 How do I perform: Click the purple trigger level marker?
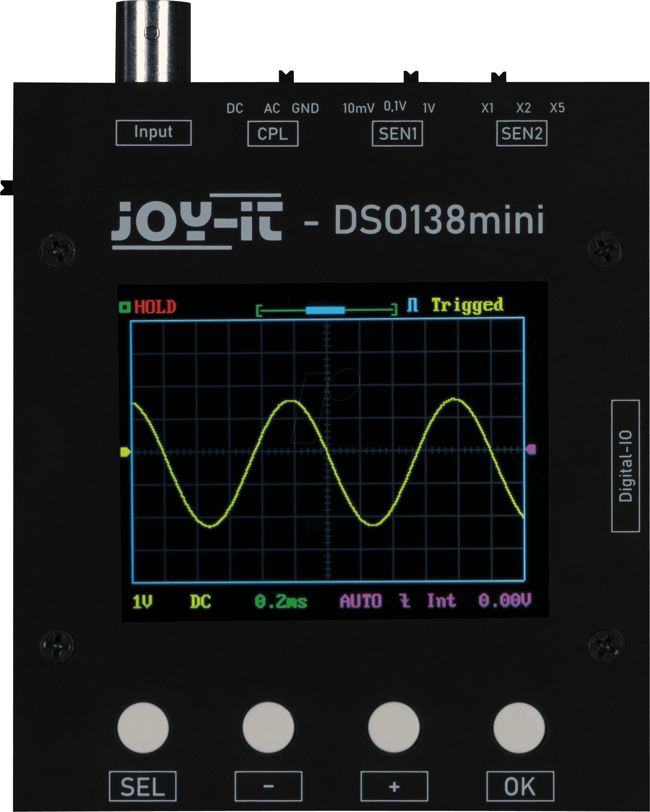(530, 449)
